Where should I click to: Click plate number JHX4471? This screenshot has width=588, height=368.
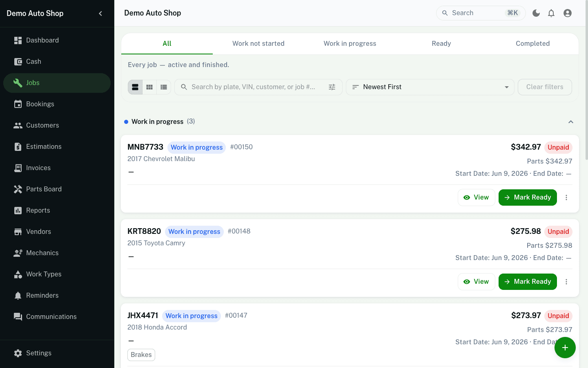143,315
